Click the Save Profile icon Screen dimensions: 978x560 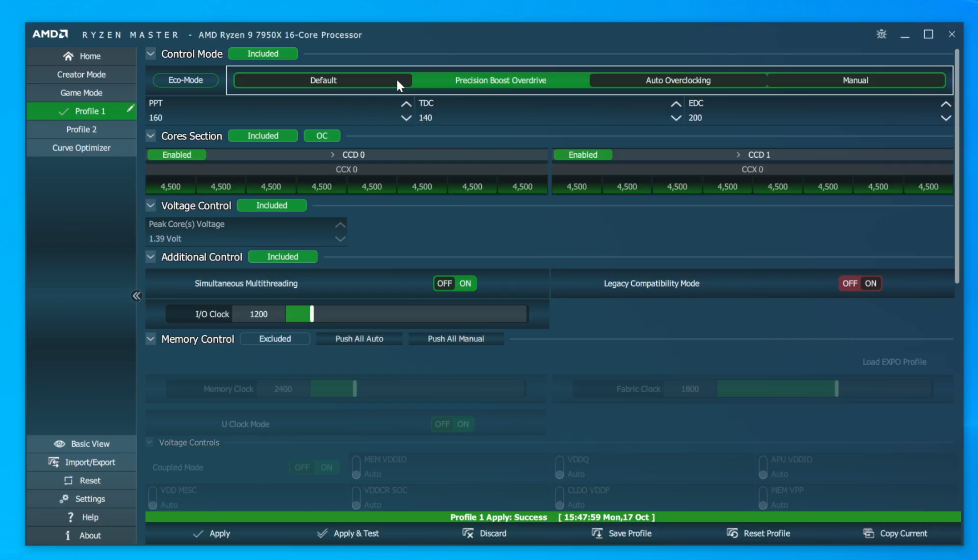pyautogui.click(x=597, y=533)
